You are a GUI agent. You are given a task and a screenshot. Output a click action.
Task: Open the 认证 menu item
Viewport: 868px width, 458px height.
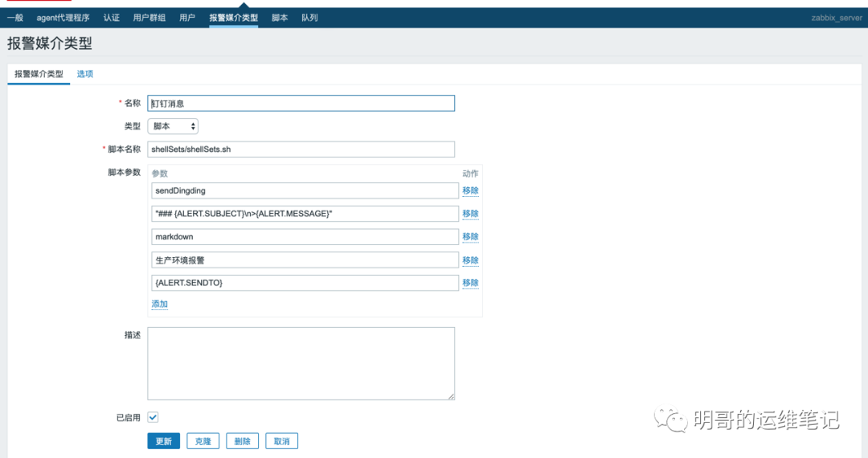111,18
